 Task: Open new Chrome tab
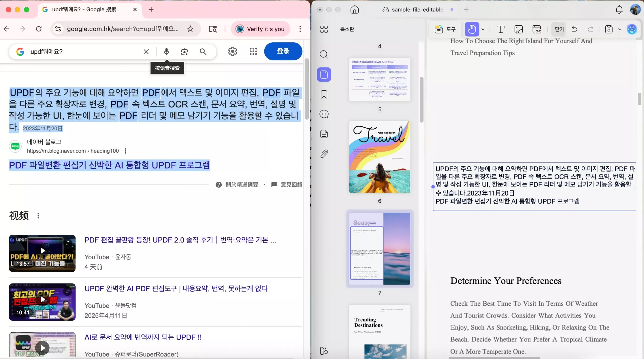click(151, 10)
